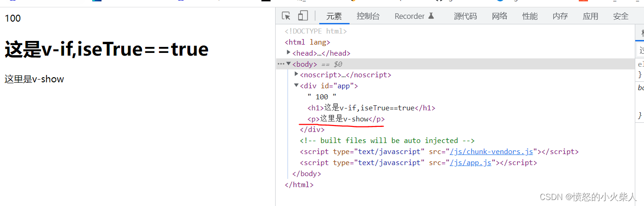Switch to the 控制台 tab
This screenshot has width=644, height=206.
click(368, 16)
